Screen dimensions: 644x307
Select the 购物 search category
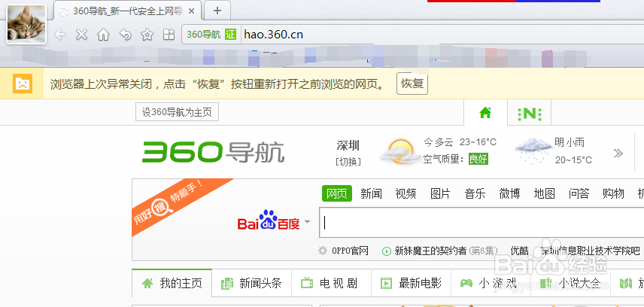coord(614,193)
